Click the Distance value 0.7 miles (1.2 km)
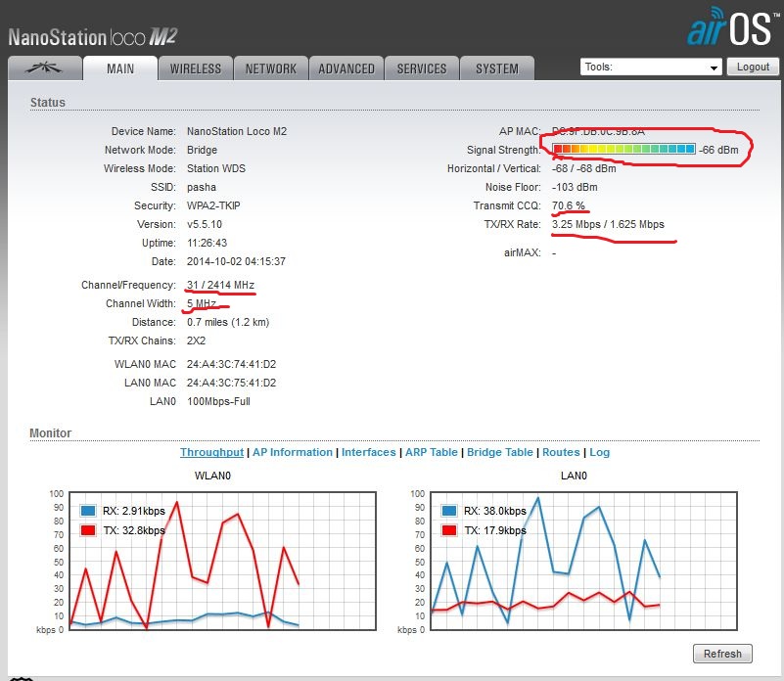 [228, 322]
